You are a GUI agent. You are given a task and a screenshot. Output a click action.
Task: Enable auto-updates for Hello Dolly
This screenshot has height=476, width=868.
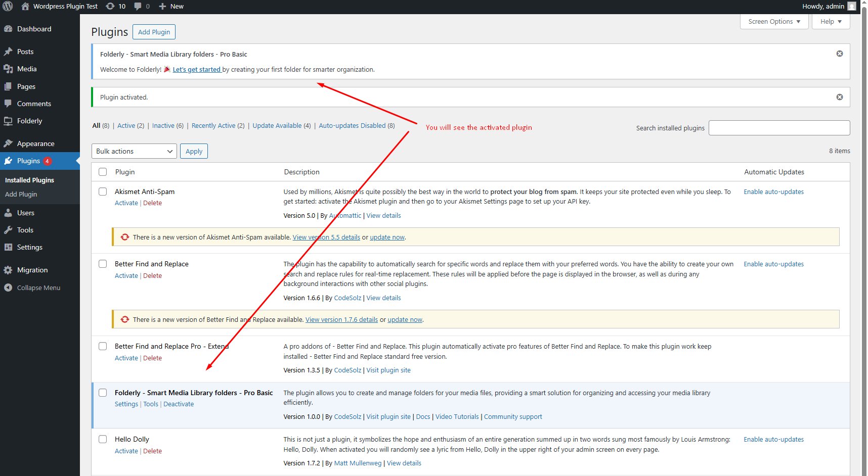(773, 439)
